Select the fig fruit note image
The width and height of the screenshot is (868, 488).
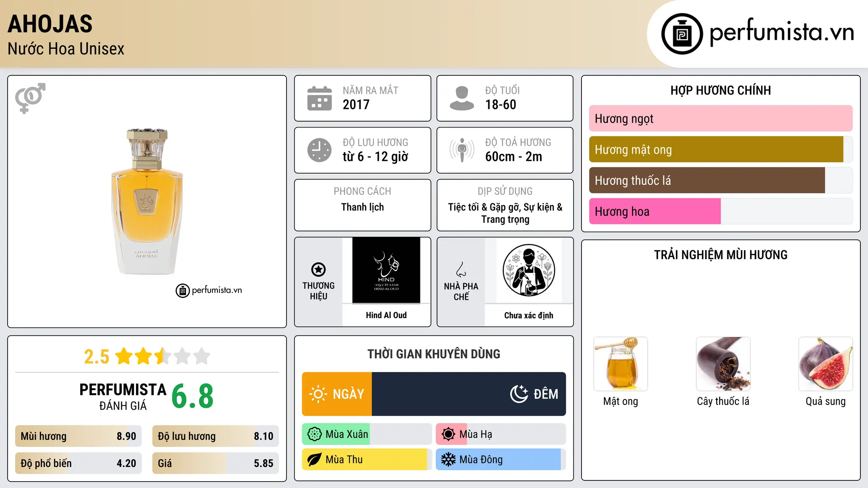(x=826, y=364)
